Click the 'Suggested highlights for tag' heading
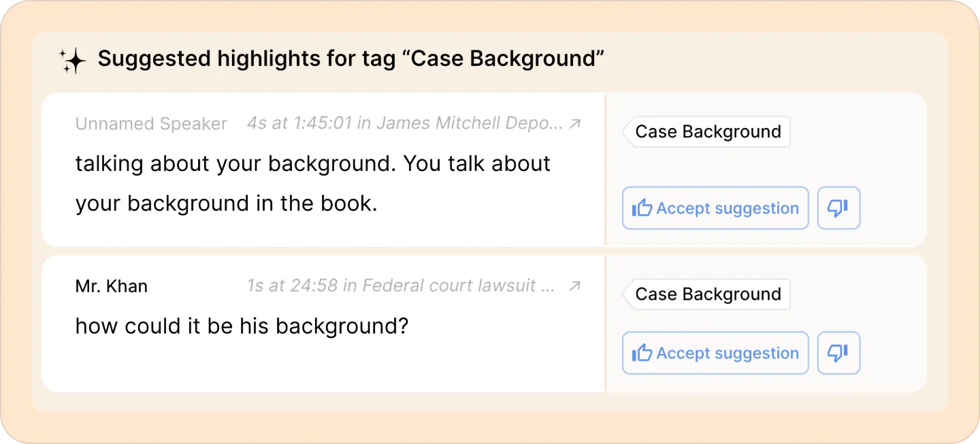 [x=350, y=59]
